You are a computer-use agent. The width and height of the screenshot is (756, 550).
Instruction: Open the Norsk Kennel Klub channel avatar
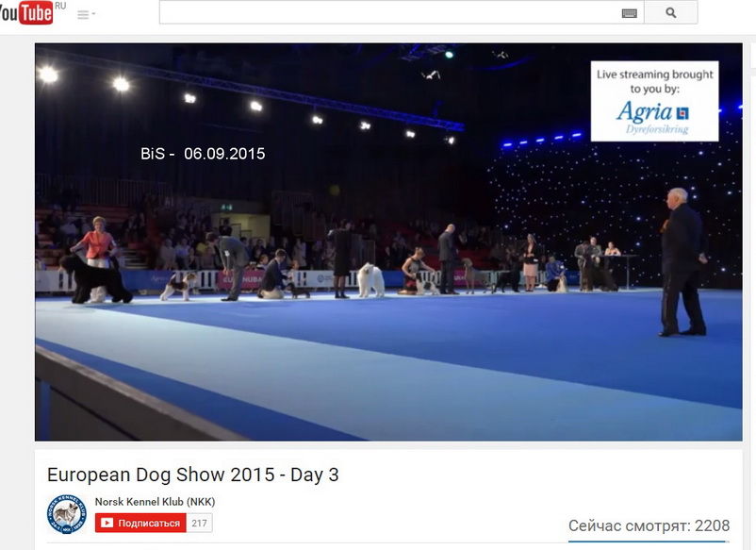point(66,514)
